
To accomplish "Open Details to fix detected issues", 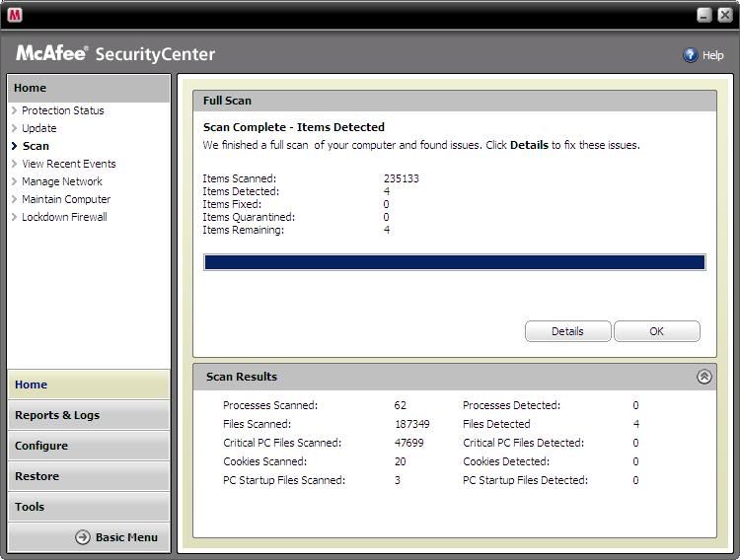I will [x=567, y=331].
